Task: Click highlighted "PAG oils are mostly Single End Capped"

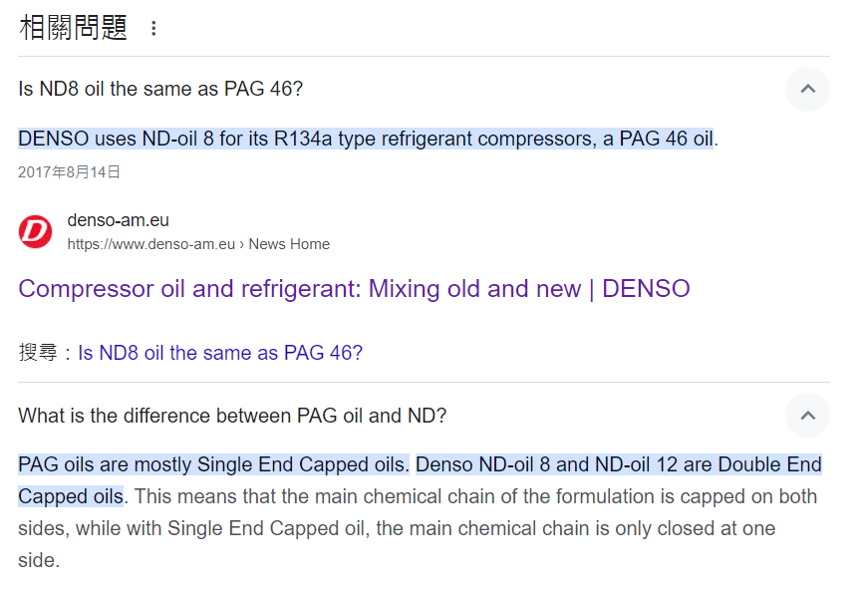Action: point(213,464)
